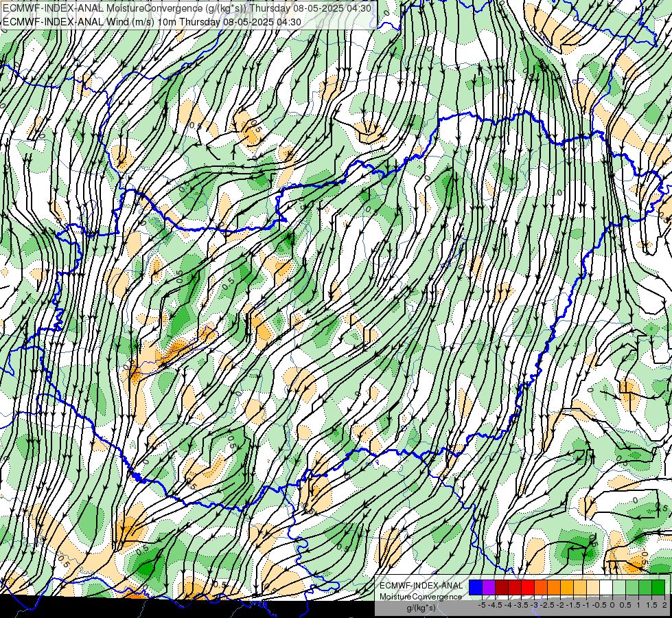Pick the darkest red swatch next to purple
This screenshot has width=672, height=618.
click(x=502, y=587)
